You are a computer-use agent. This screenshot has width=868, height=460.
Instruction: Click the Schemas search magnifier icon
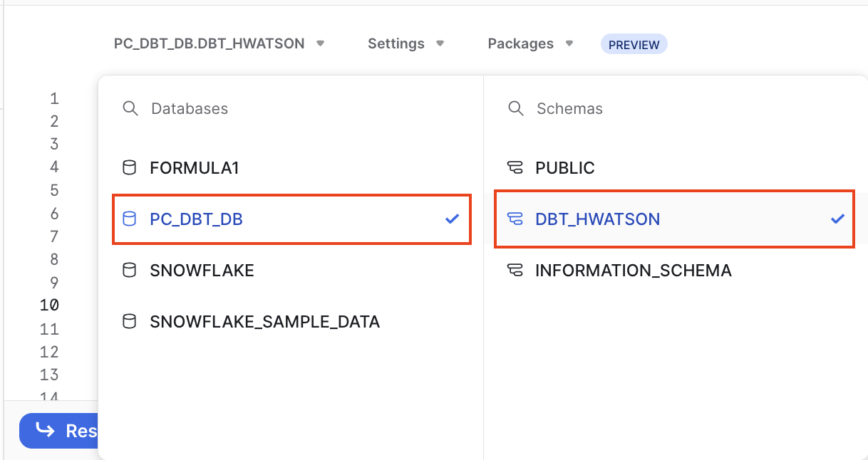[x=515, y=108]
